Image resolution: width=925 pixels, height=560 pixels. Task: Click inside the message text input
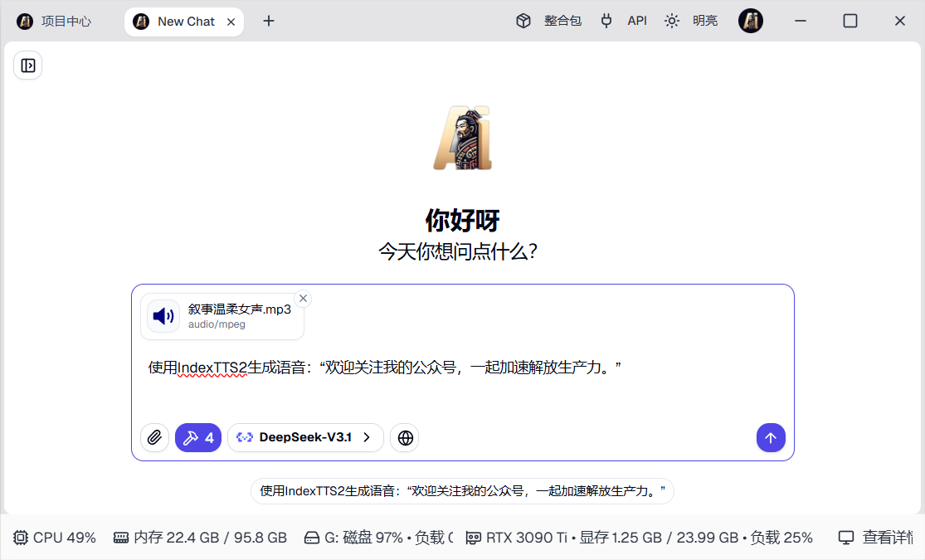point(461,390)
